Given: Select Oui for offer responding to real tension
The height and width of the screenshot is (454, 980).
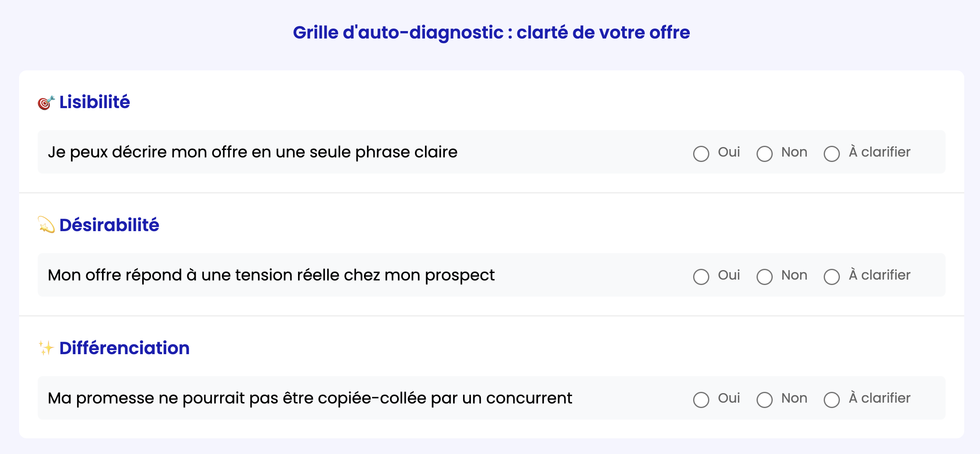Looking at the screenshot, I should point(701,277).
